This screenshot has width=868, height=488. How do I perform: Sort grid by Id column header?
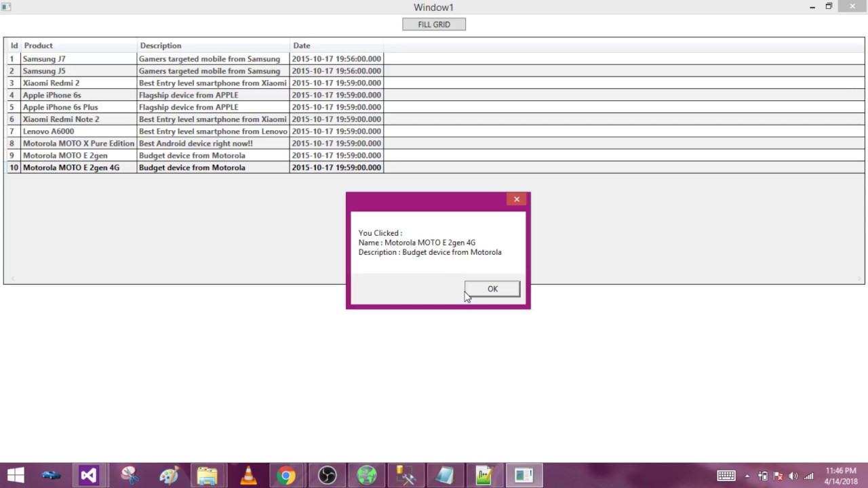tap(14, 45)
